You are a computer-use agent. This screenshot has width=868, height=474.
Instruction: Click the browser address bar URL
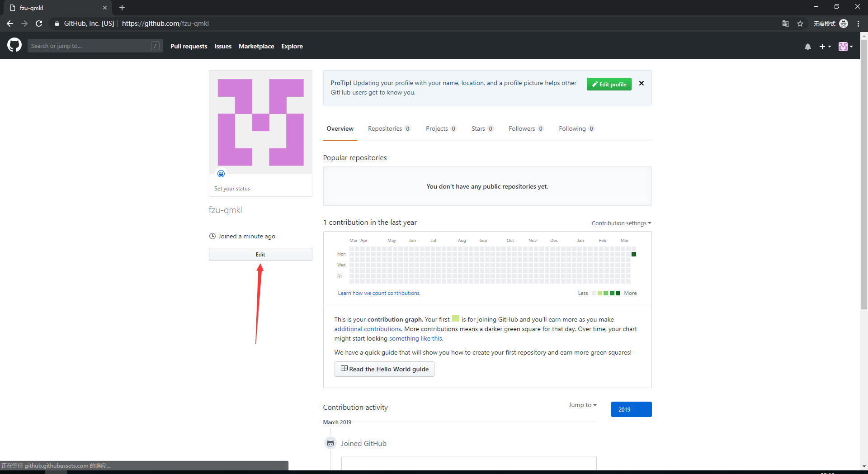click(165, 24)
